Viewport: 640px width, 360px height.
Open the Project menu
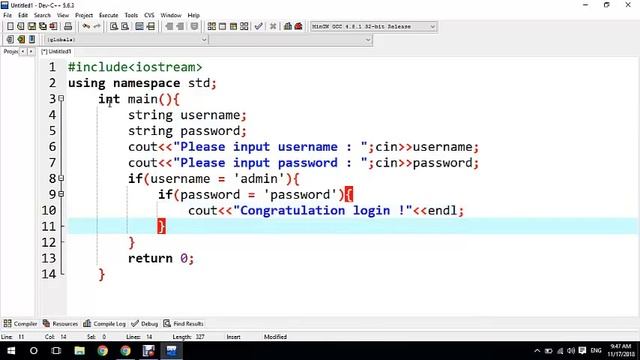[84, 15]
